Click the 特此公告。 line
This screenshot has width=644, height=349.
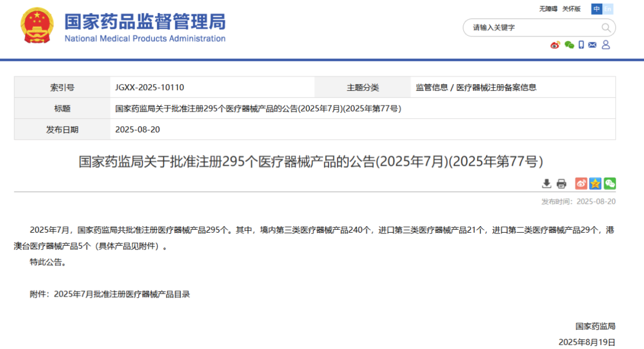click(x=48, y=262)
